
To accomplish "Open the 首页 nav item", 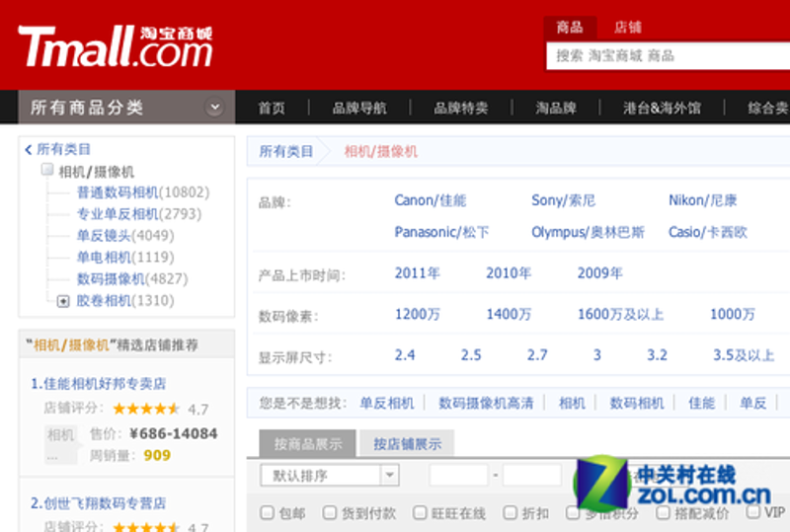I will pos(272,108).
